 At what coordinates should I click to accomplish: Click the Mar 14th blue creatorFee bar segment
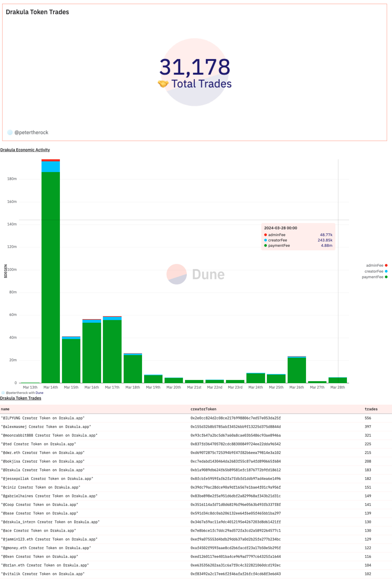click(x=51, y=167)
